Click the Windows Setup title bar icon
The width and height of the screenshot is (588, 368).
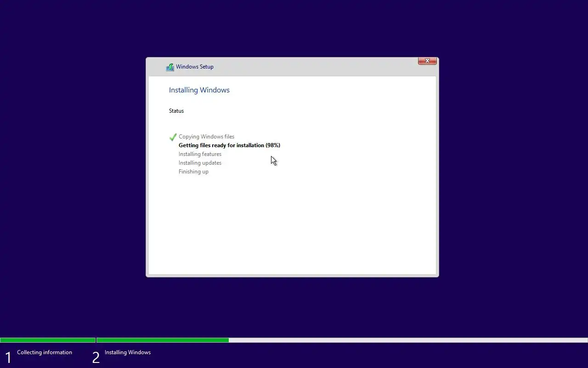click(x=170, y=67)
